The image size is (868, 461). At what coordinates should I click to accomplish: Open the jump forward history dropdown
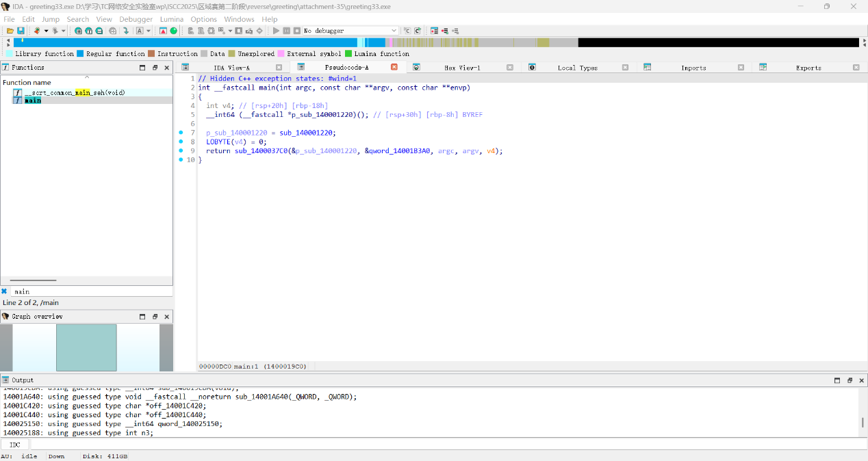click(x=63, y=31)
